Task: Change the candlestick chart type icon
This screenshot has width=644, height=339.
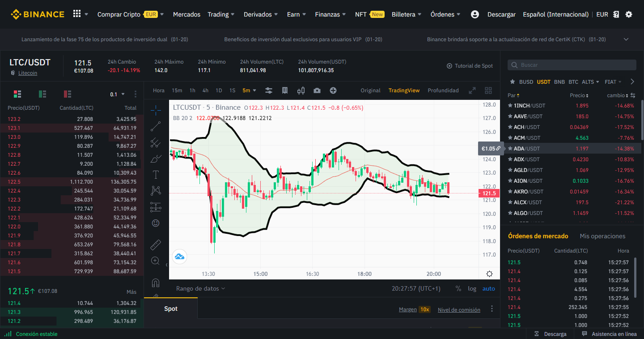Action: tap(301, 90)
